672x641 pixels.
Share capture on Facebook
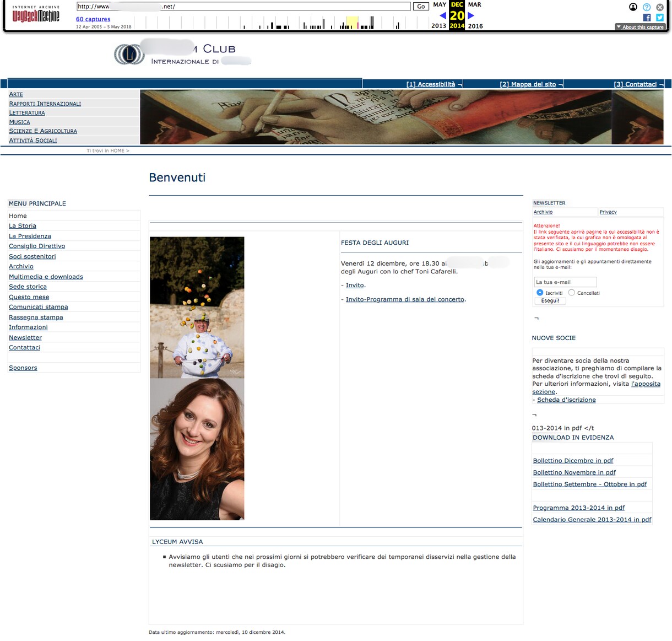coord(647,18)
